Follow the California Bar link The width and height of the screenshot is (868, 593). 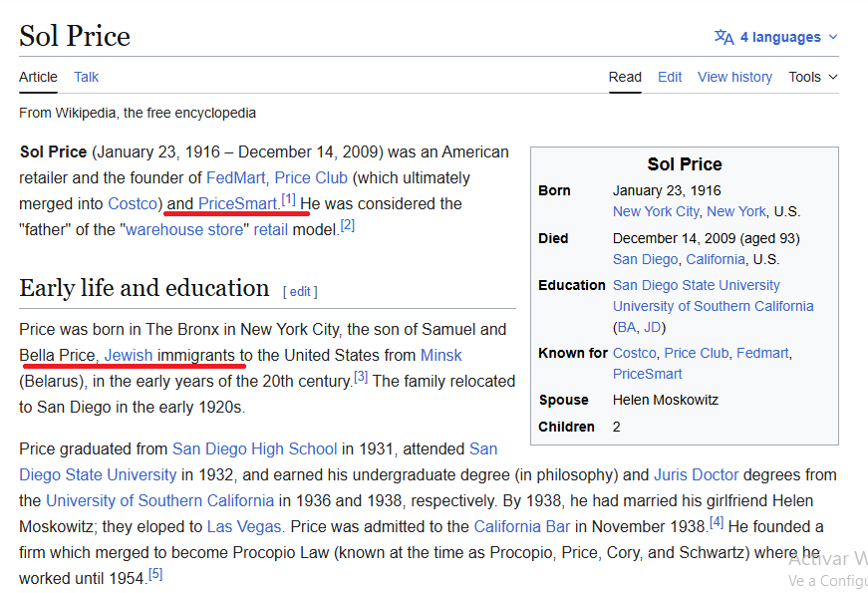coord(522,526)
